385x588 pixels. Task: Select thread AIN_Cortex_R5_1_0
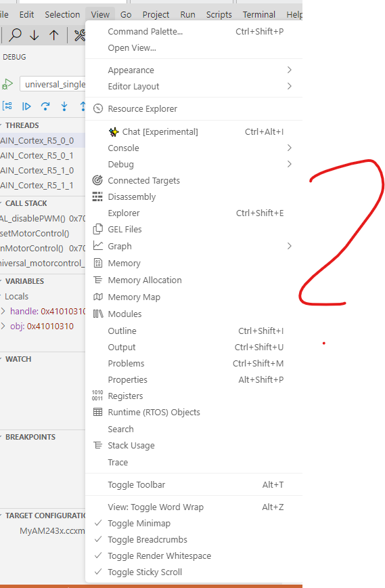pyautogui.click(x=43, y=171)
